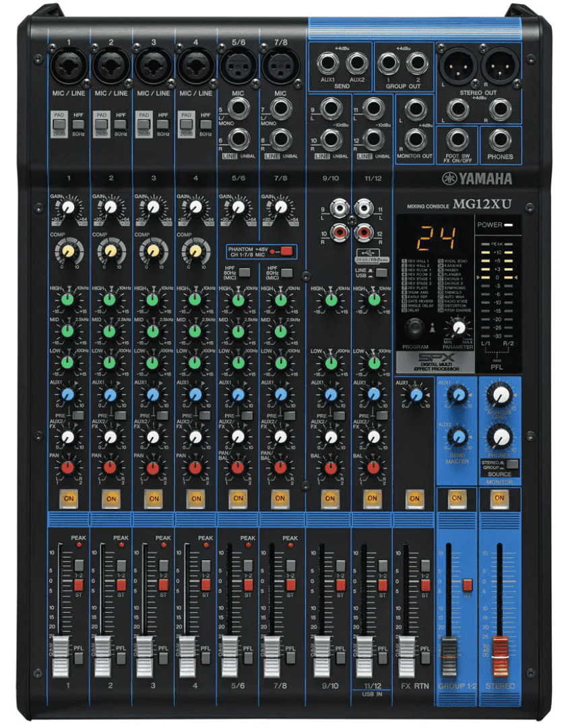Adjust the PARAMETER knob of the effects processor

click(x=460, y=328)
